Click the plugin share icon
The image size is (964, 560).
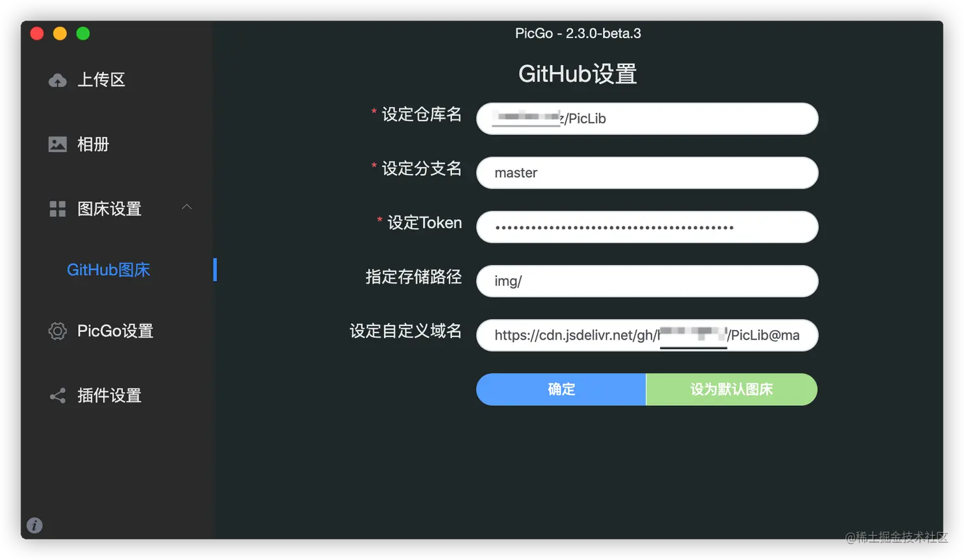(57, 396)
